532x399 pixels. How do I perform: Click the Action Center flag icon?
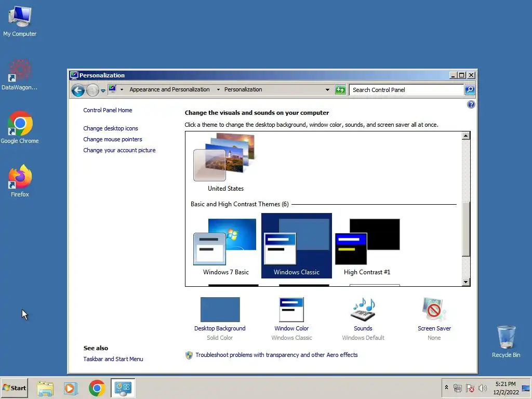(x=470, y=388)
